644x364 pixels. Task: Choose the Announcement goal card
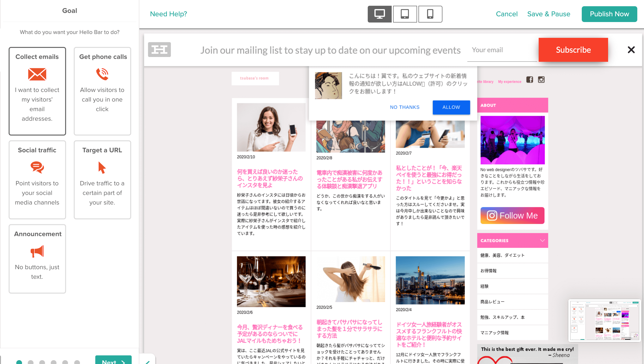pyautogui.click(x=37, y=259)
